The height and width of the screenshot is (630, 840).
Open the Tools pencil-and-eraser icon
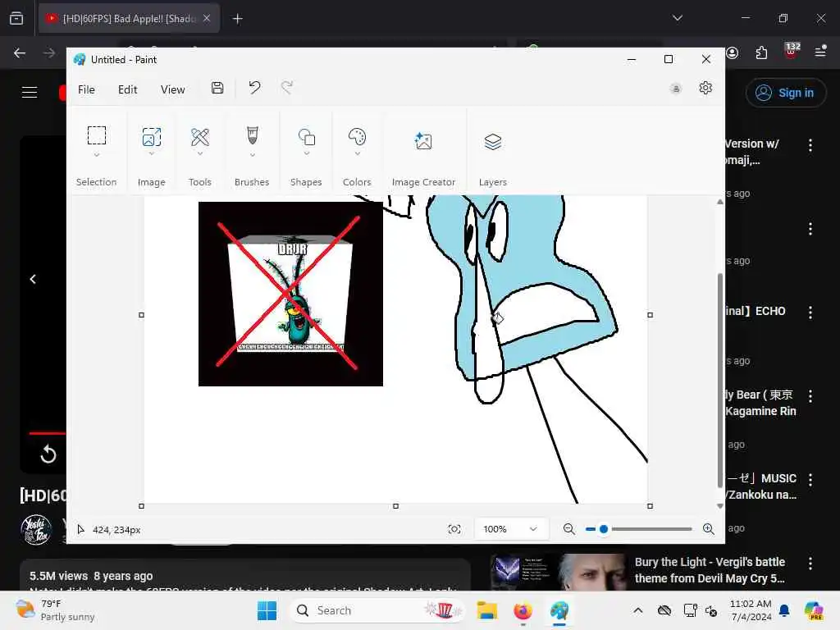click(200, 137)
